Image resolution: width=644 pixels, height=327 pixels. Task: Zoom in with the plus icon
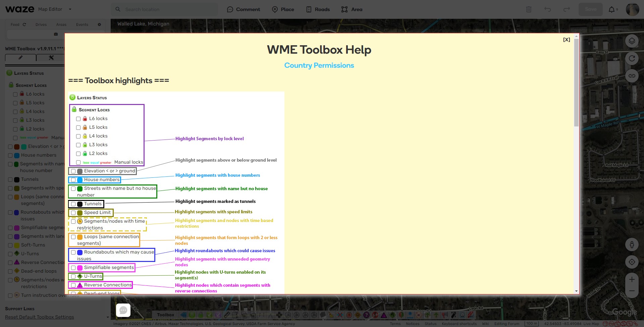click(632, 279)
